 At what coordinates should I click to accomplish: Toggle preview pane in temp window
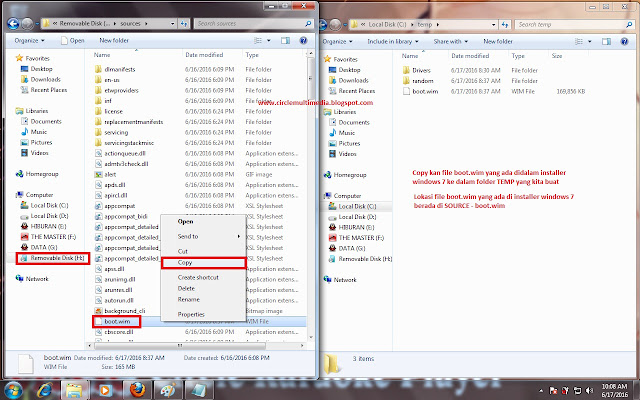[607, 41]
